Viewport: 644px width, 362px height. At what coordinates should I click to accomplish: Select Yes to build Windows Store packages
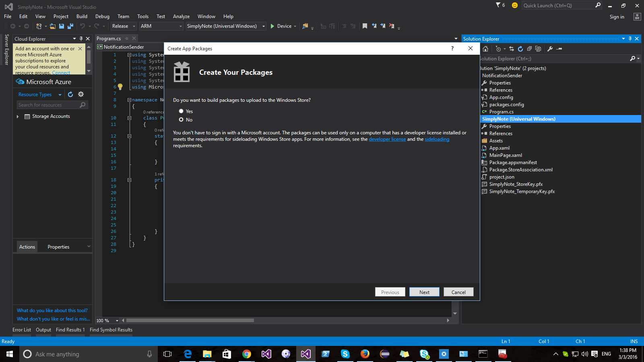coord(181,111)
